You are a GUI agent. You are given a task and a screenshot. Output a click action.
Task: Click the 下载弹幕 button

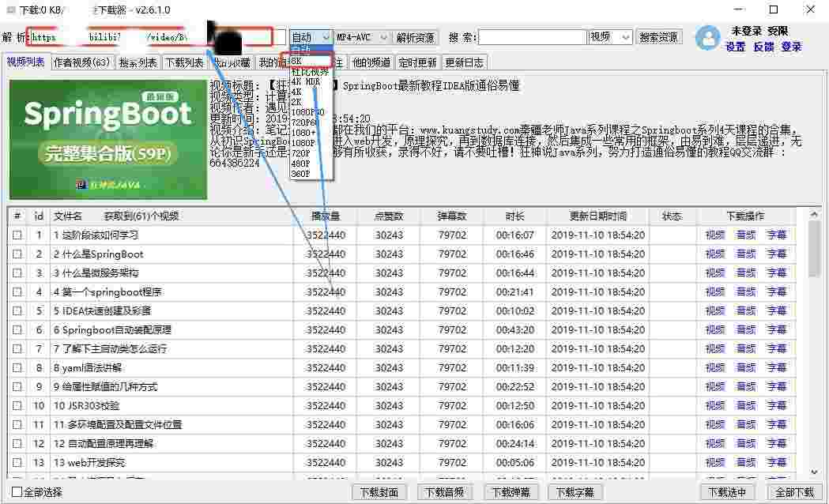(508, 492)
